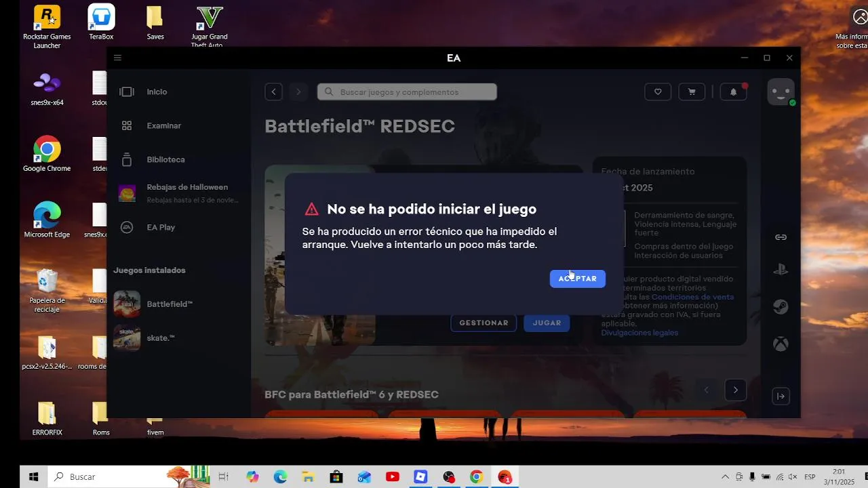
Task: Click the Battlefield REDSEC cover art
Action: point(319,256)
